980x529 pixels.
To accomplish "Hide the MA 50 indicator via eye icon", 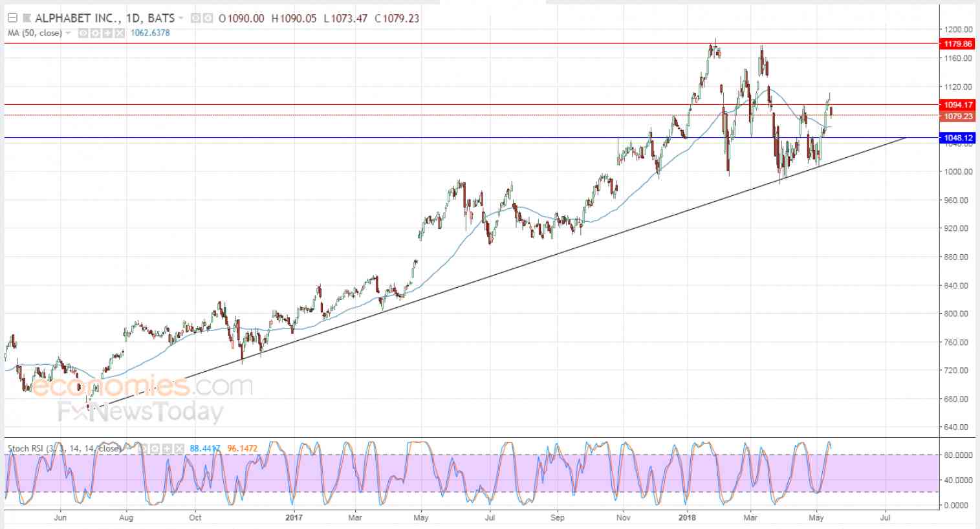I will click(83, 33).
